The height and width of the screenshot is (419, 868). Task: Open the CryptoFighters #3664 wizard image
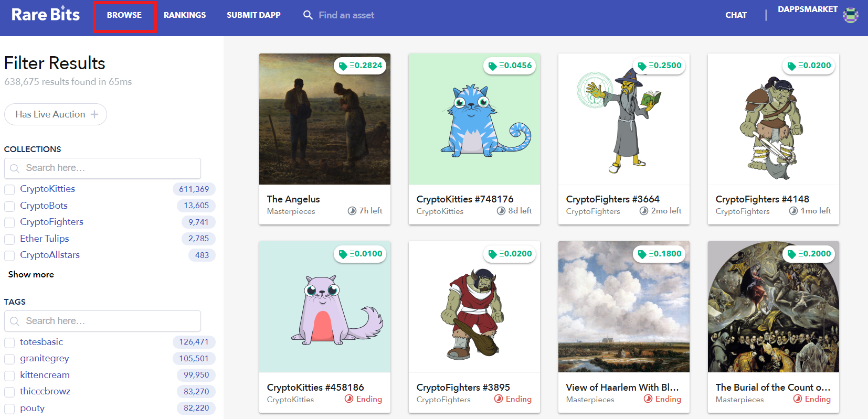(624, 119)
